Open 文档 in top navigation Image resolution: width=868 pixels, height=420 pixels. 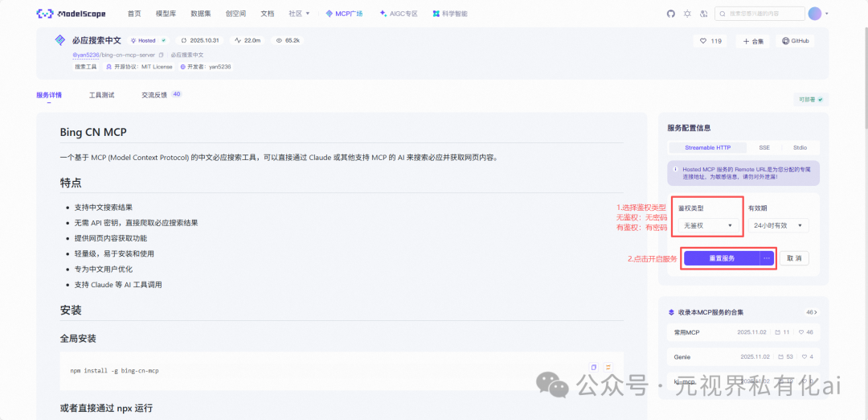(x=268, y=14)
